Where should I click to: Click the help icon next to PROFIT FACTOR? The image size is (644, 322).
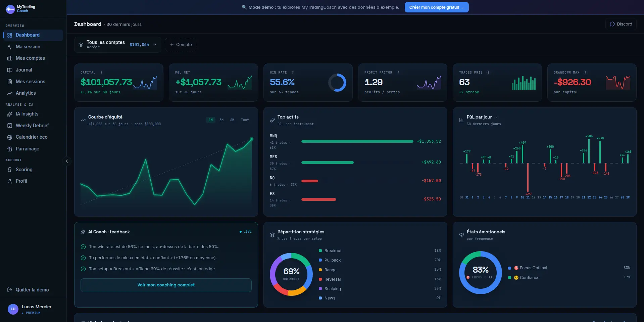398,73
